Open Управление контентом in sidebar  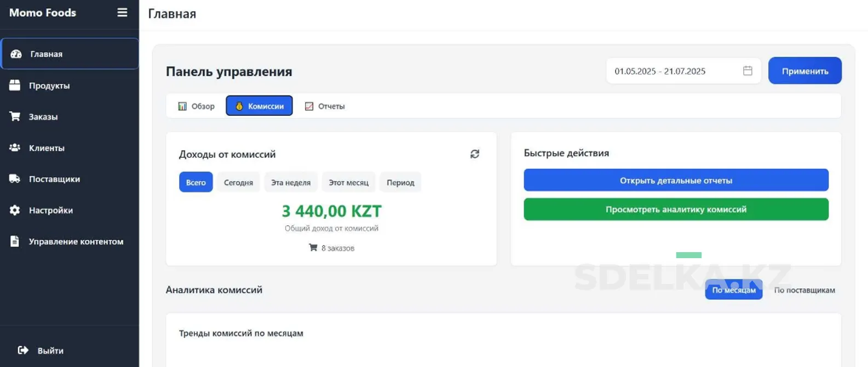tap(70, 241)
